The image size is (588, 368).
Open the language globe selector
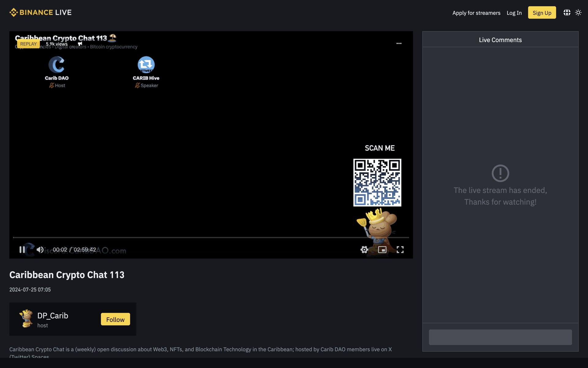pyautogui.click(x=567, y=13)
